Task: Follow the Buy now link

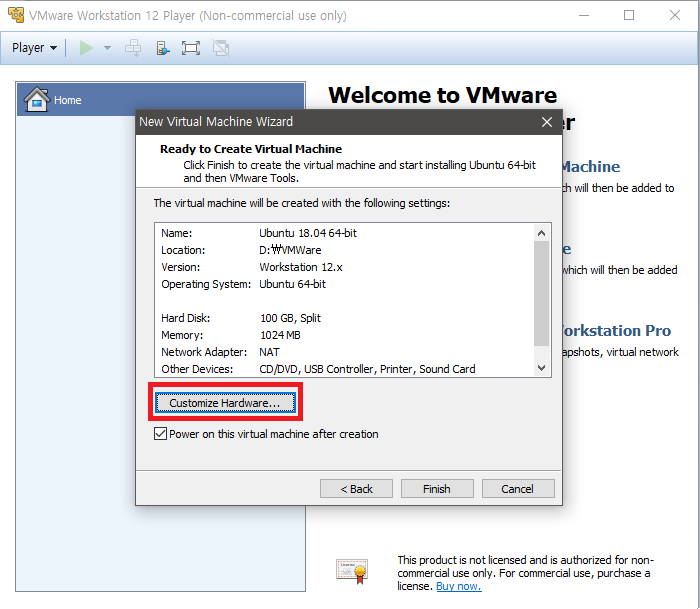Action: pyautogui.click(x=458, y=586)
